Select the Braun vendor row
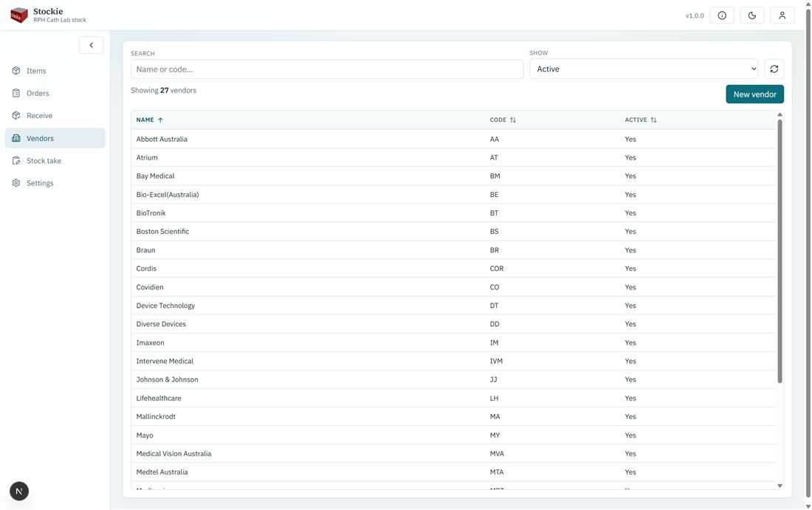 pyautogui.click(x=454, y=250)
